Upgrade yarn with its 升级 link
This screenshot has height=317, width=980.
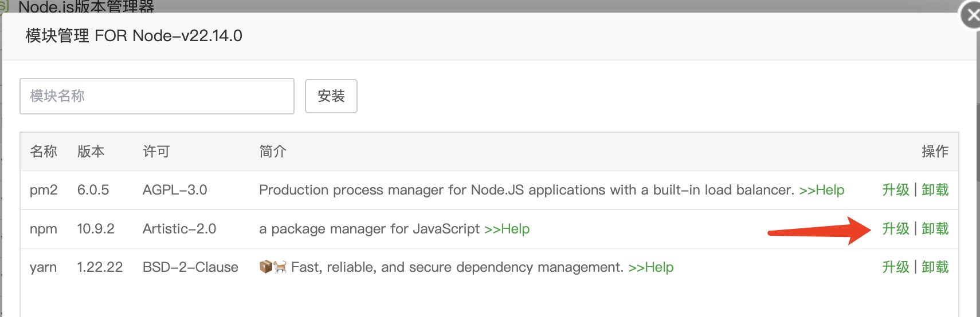896,267
